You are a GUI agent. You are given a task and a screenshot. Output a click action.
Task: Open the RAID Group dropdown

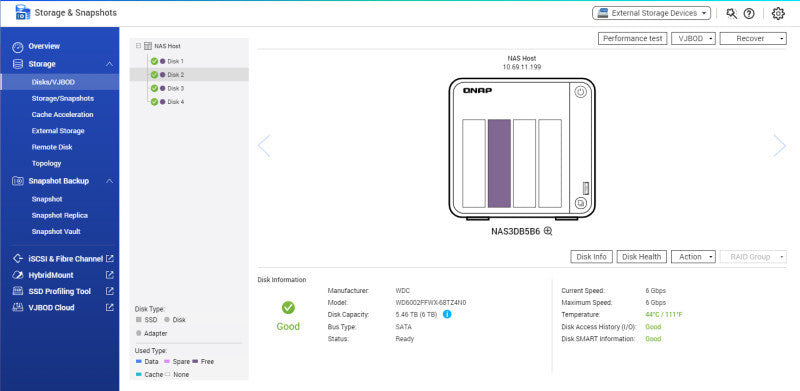tap(753, 257)
